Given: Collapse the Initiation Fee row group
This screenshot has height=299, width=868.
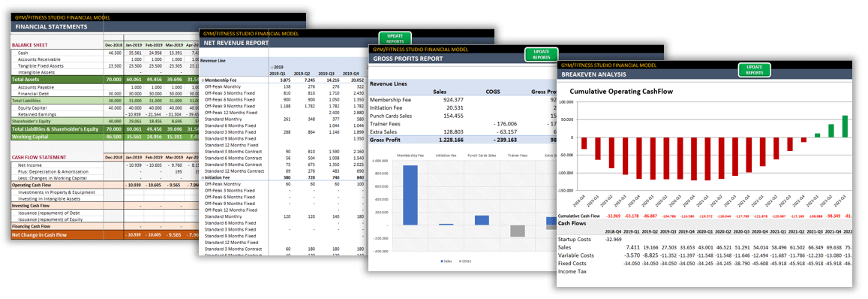Looking at the screenshot, I should 202,178.
